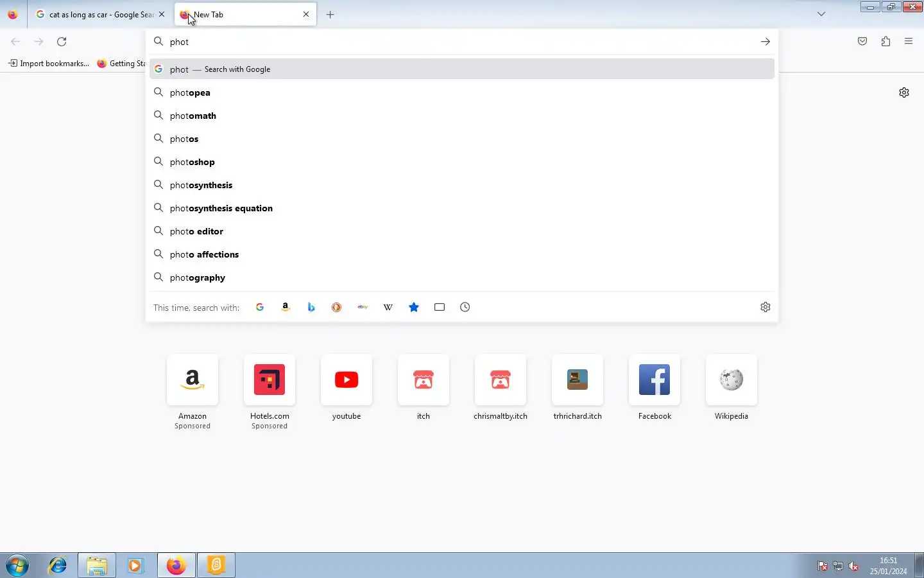The image size is (924, 578).
Task: Click the volume icon in system tray
Action: click(853, 566)
